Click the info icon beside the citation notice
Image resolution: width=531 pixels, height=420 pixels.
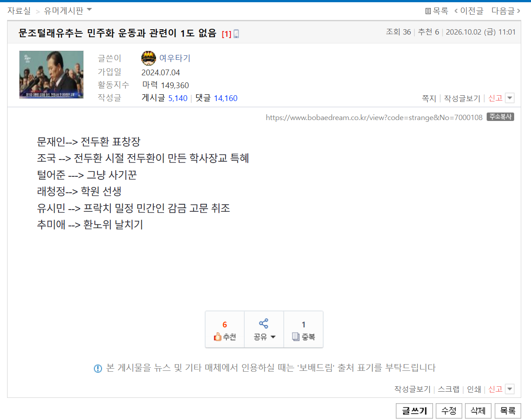tap(98, 368)
